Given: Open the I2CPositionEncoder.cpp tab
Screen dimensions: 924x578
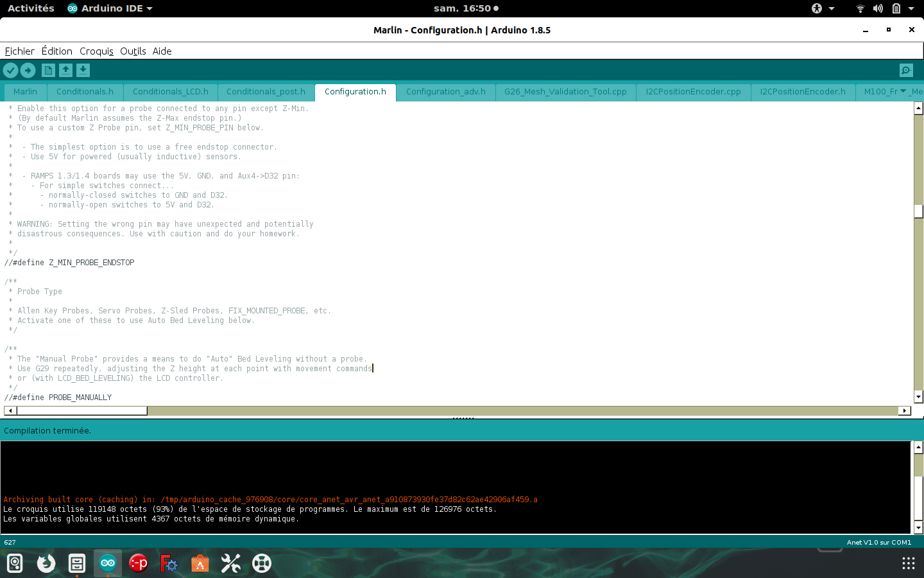Looking at the screenshot, I should (693, 92).
